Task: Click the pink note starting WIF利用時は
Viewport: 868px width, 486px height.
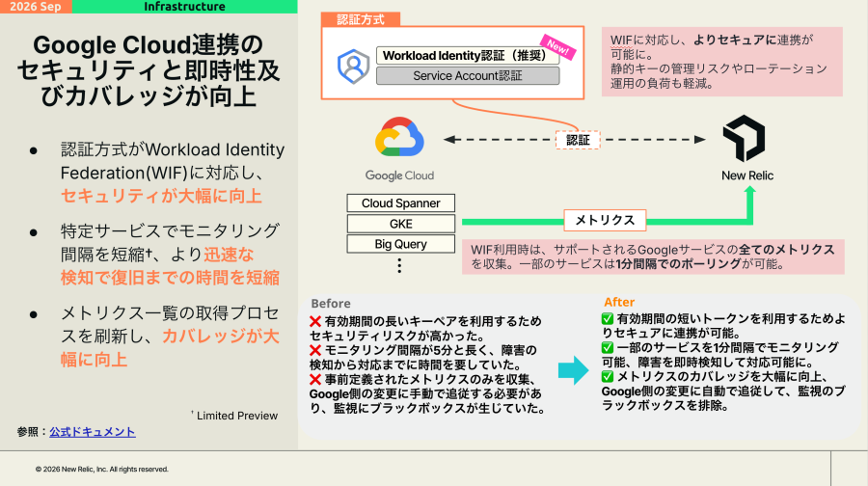Action: [x=653, y=256]
